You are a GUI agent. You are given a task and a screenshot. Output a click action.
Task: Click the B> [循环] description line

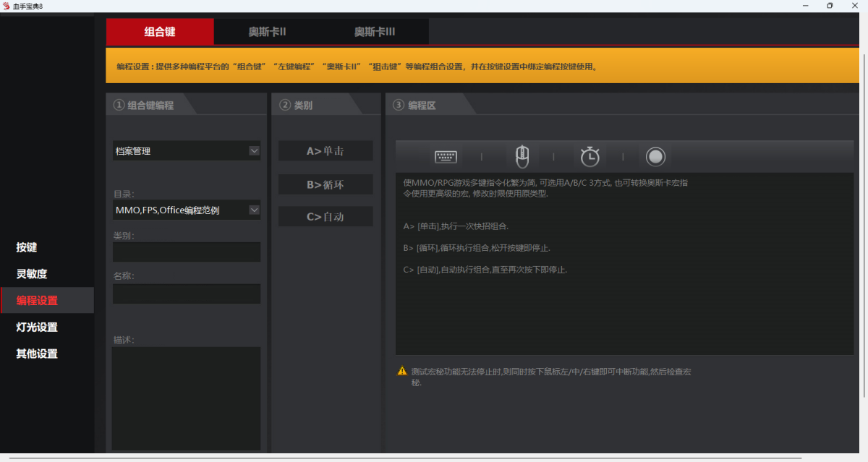pyautogui.click(x=477, y=248)
